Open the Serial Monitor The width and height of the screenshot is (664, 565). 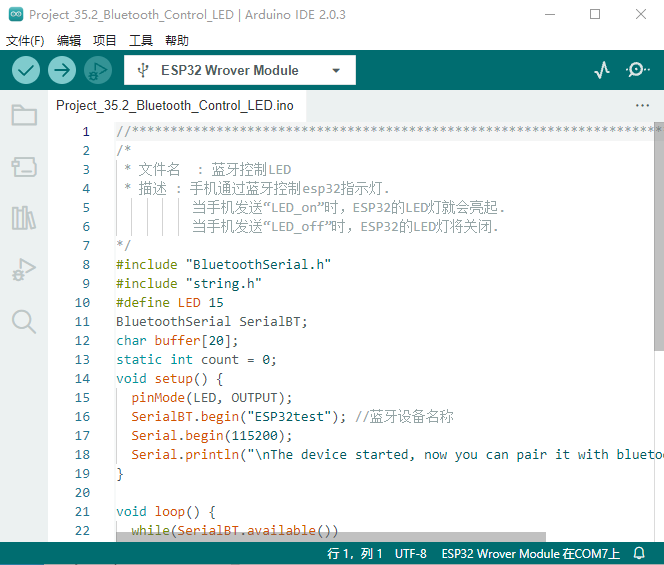[x=637, y=70]
